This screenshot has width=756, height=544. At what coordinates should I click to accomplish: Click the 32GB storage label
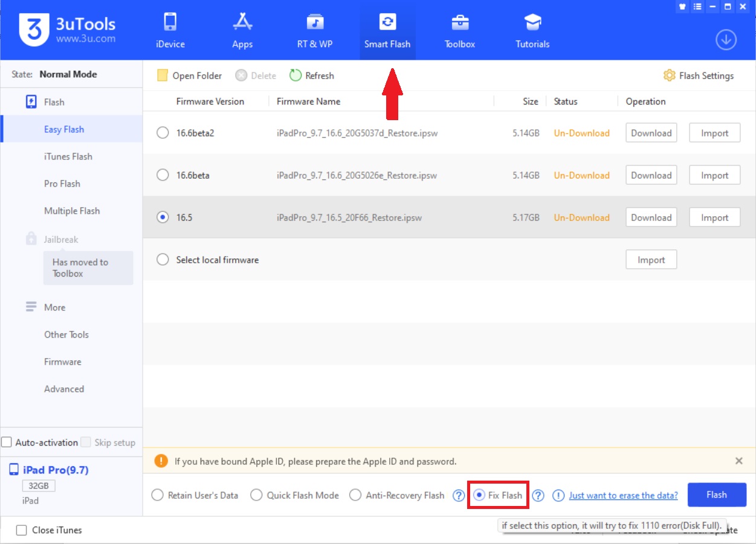(39, 485)
